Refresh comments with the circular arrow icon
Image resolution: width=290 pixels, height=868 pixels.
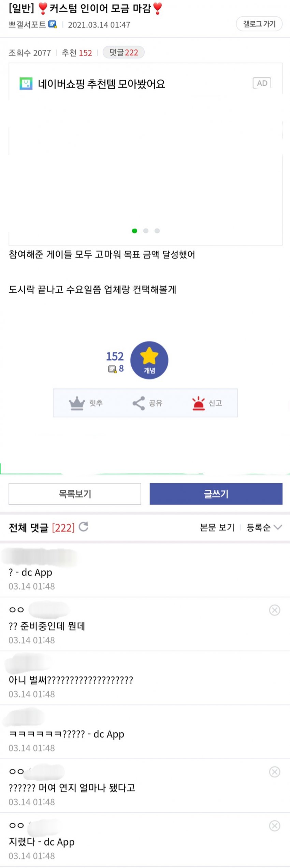(84, 527)
